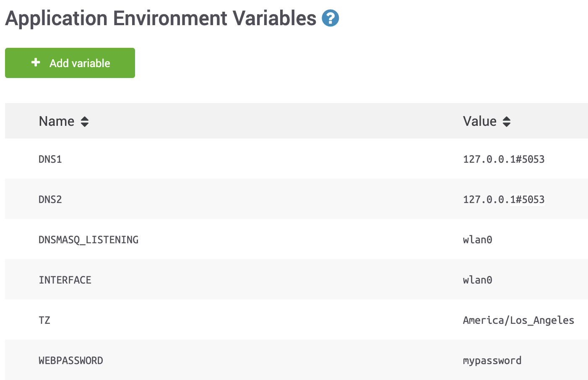This screenshot has height=380, width=588.
Task: Sort by Name column arrows
Action: coord(85,122)
